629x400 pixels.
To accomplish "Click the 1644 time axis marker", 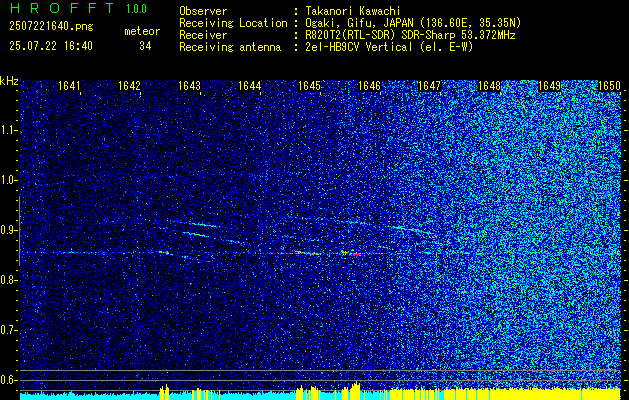I will [x=250, y=86].
